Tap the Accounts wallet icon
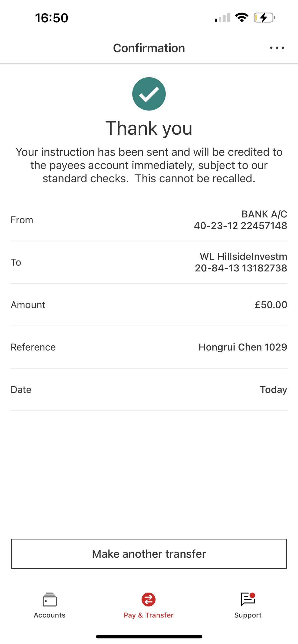Viewport: 298px width, 644px height. click(50, 599)
